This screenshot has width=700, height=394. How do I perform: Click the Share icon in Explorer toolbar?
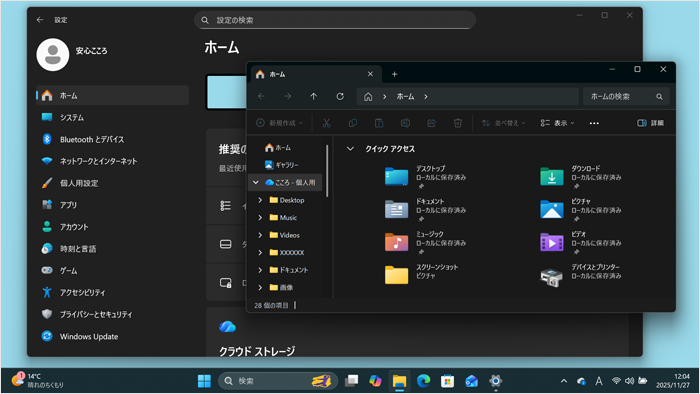click(431, 123)
